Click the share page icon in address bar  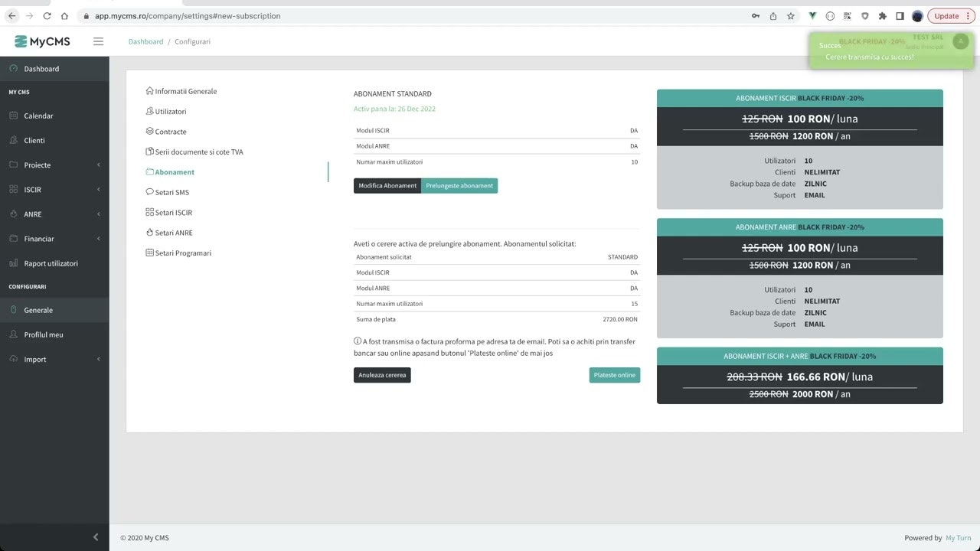[x=773, y=16]
